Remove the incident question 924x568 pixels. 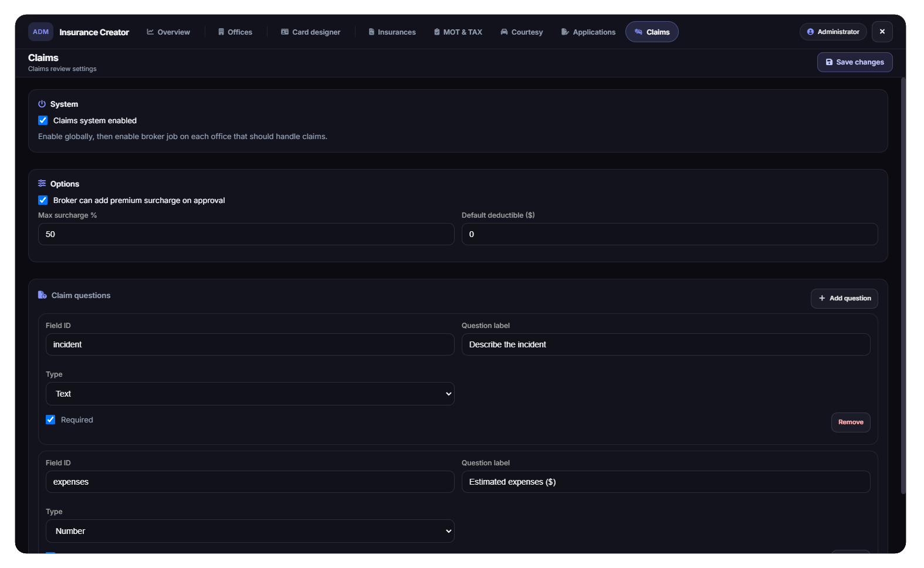click(x=851, y=422)
